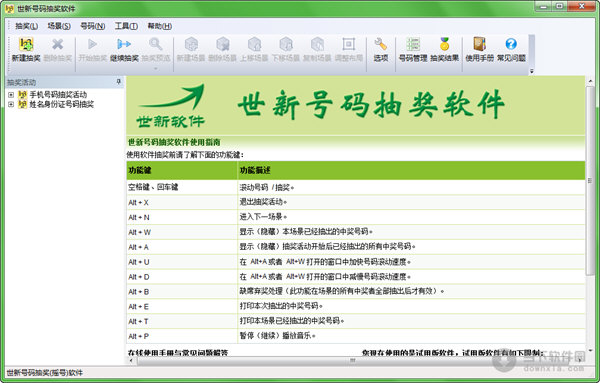Open the 工具(T) menu
Screen dimensions: 600x383
pos(126,26)
